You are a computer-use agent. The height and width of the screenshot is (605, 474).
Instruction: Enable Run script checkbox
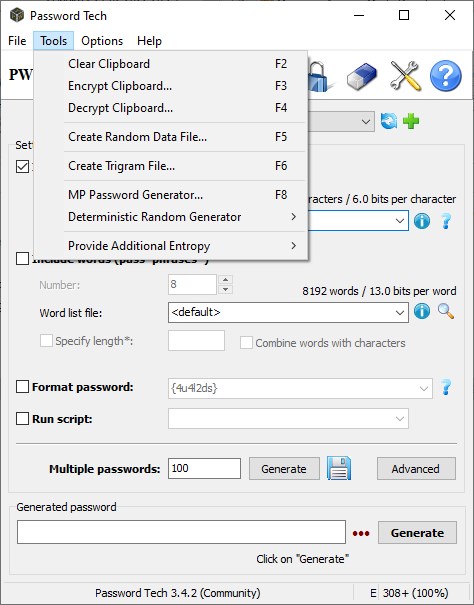pos(22,419)
